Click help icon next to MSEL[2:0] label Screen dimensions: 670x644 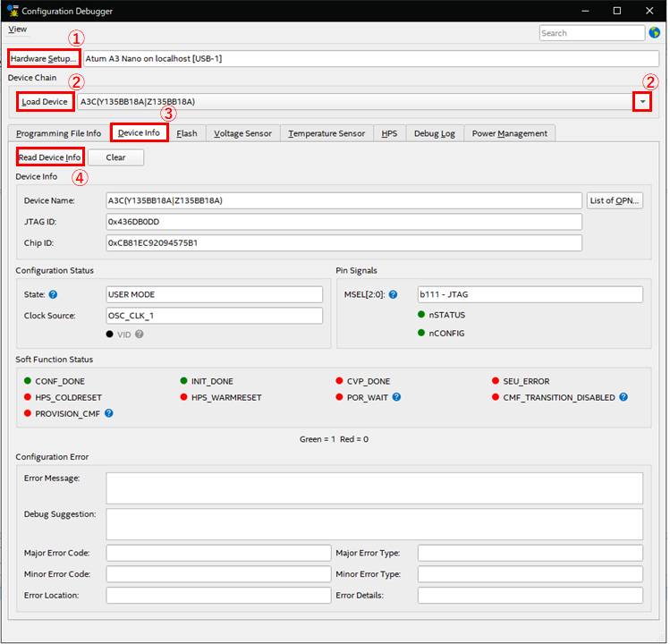(393, 294)
